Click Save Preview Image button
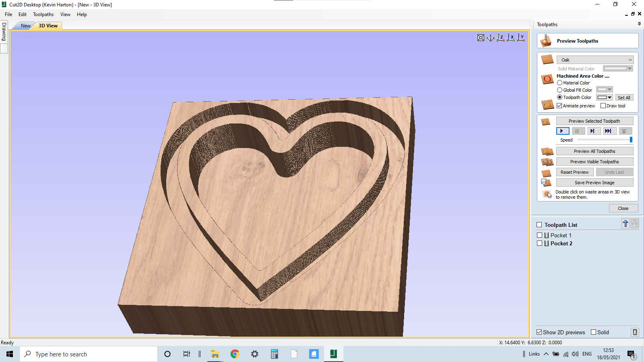This screenshot has width=644, height=362. [594, 183]
